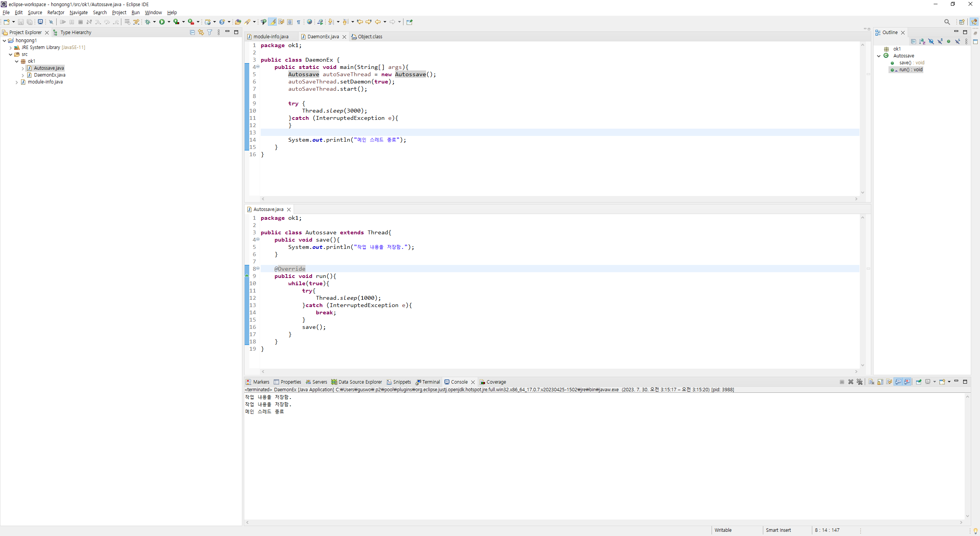Expand JRE System Library node
This screenshot has height=536, width=980.
point(10,47)
